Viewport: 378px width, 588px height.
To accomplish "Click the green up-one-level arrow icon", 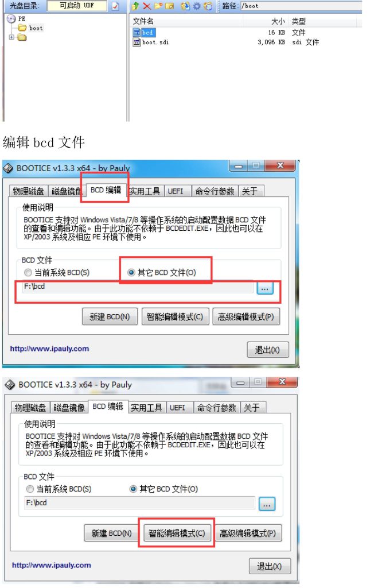I will pos(135,6).
